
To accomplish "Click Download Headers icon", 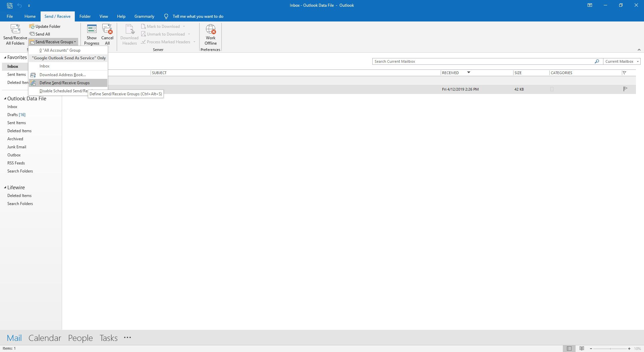I will click(x=129, y=29).
